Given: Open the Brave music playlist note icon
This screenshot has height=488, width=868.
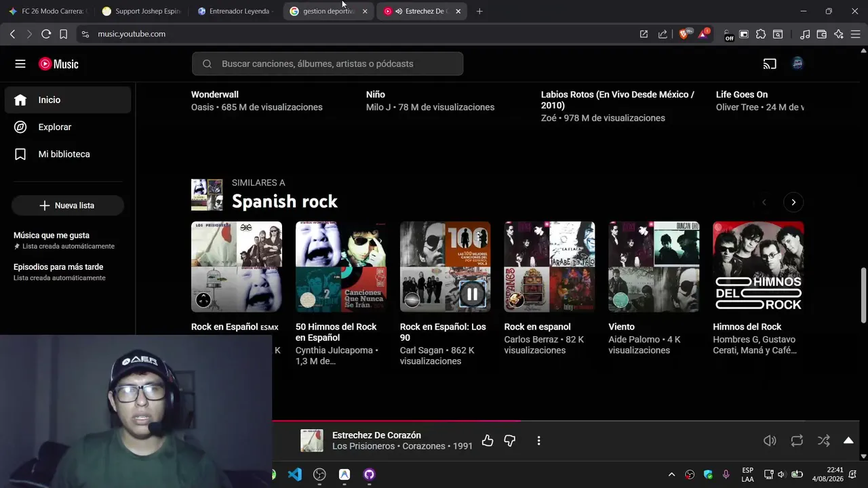Looking at the screenshot, I should [x=805, y=34].
